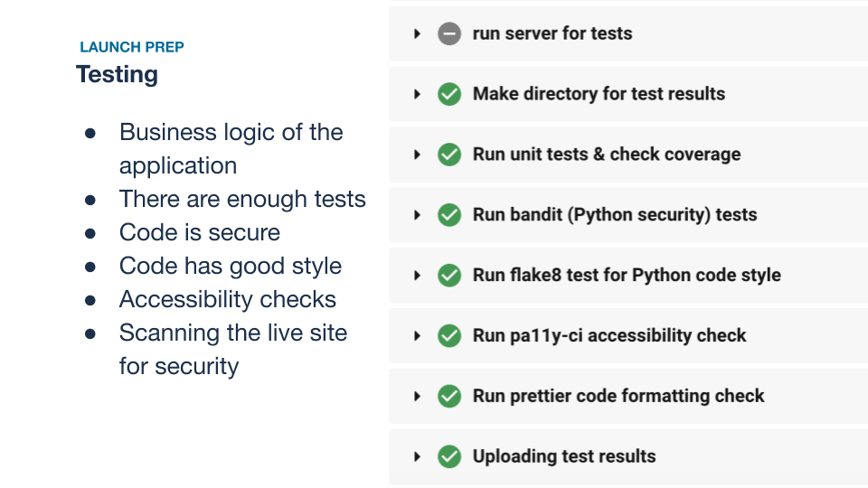868x488 pixels.
Task: Click green check icon beside 'Run bandit' tests
Action: [449, 215]
